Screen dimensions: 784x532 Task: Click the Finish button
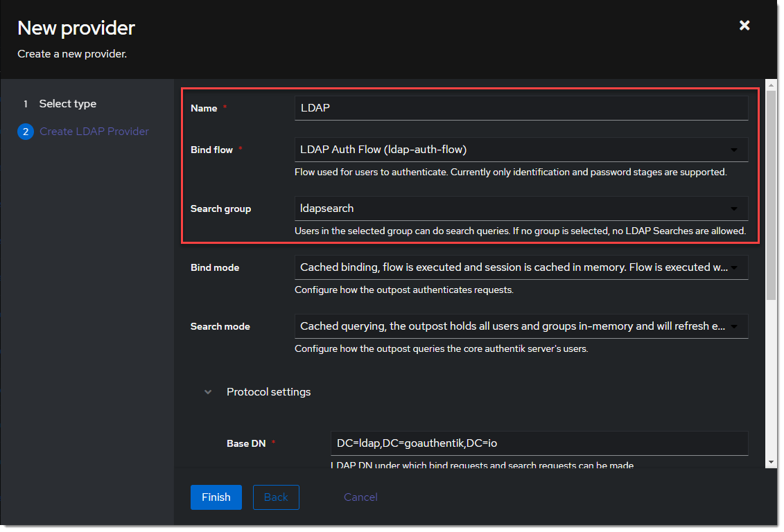[x=216, y=497]
